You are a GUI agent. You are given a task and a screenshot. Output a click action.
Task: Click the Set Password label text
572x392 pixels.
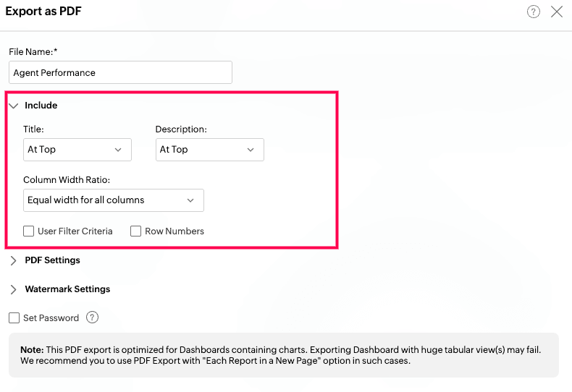tap(51, 318)
